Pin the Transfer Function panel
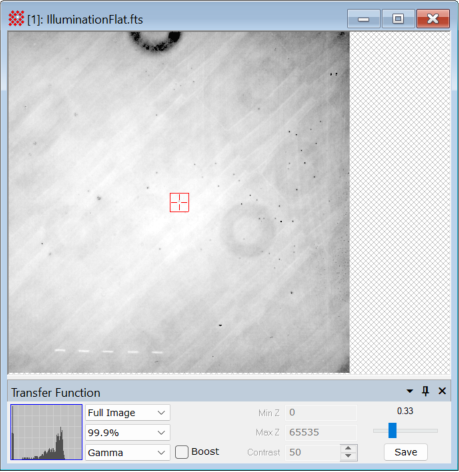Screen dimensions: 459x472 pyautogui.click(x=425, y=391)
